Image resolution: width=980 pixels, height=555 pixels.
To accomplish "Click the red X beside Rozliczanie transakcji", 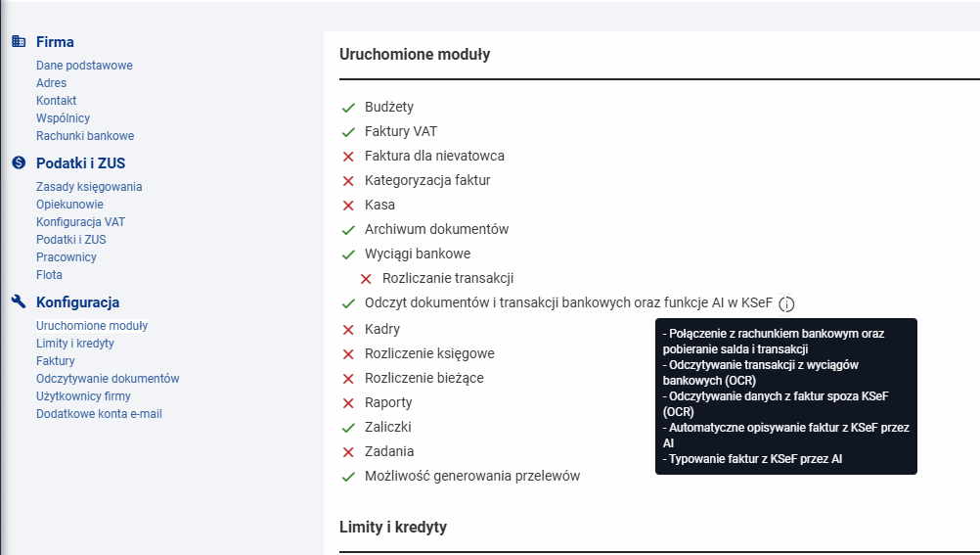I will coord(366,279).
